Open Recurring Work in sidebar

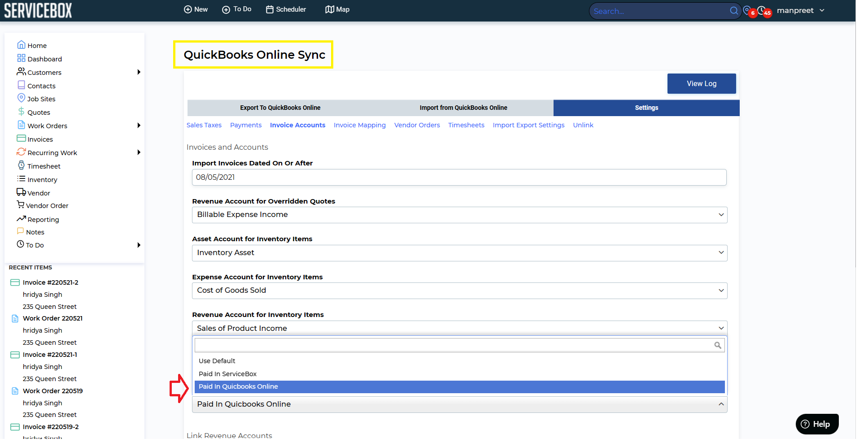(47, 152)
